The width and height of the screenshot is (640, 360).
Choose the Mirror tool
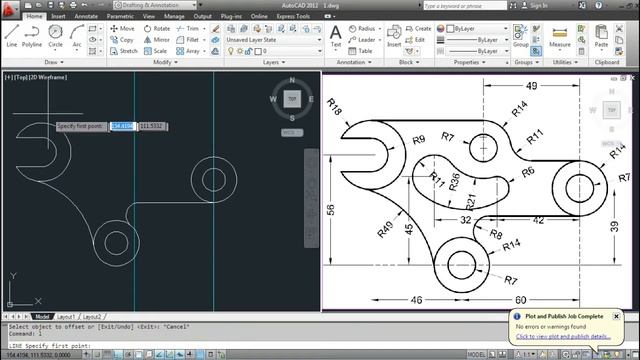click(157, 40)
